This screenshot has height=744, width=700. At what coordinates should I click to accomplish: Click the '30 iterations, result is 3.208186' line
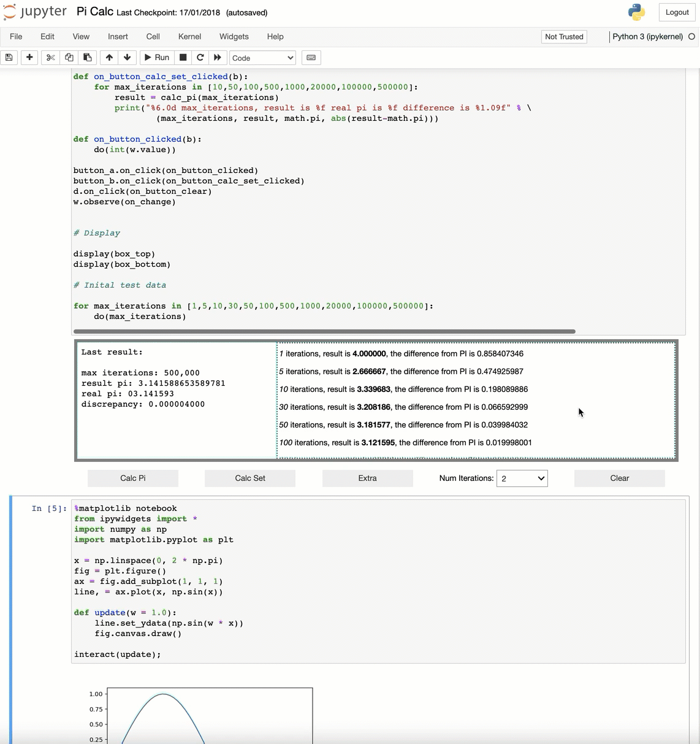coord(403,407)
